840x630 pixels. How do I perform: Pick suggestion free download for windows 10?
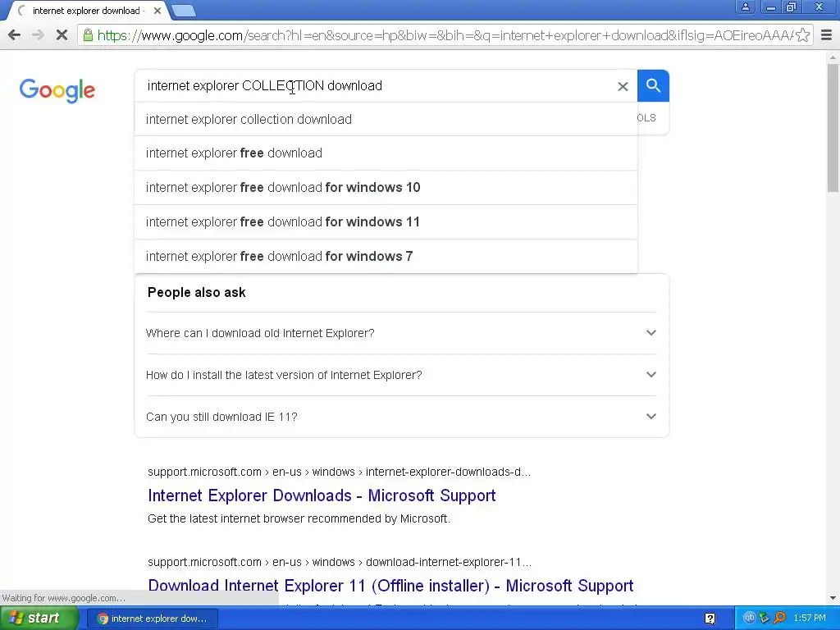[x=386, y=188]
